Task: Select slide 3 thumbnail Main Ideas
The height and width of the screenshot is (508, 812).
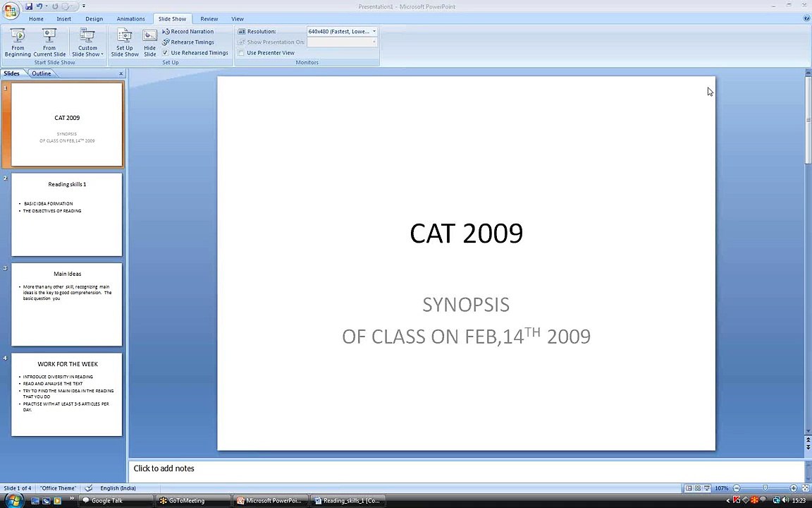Action: [x=67, y=304]
